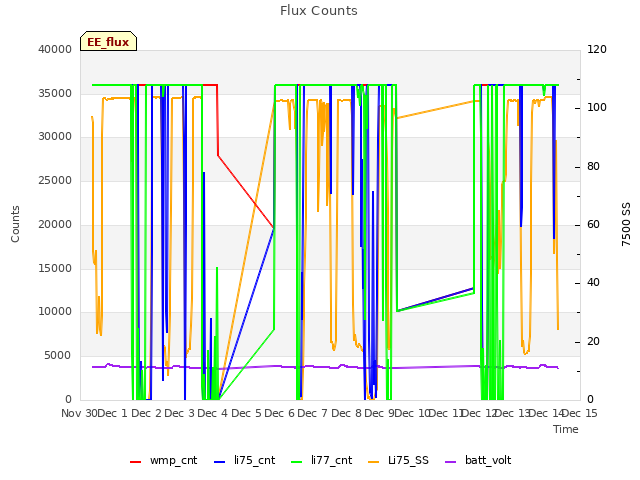Click the 25000 left axis value
The height and width of the screenshot is (480, 640).
point(55,180)
